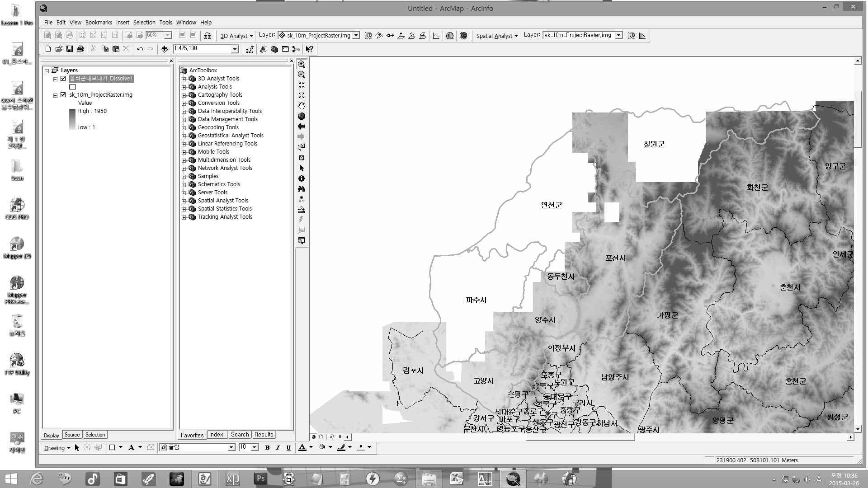Click the ArcToolbox root node

pos(203,70)
